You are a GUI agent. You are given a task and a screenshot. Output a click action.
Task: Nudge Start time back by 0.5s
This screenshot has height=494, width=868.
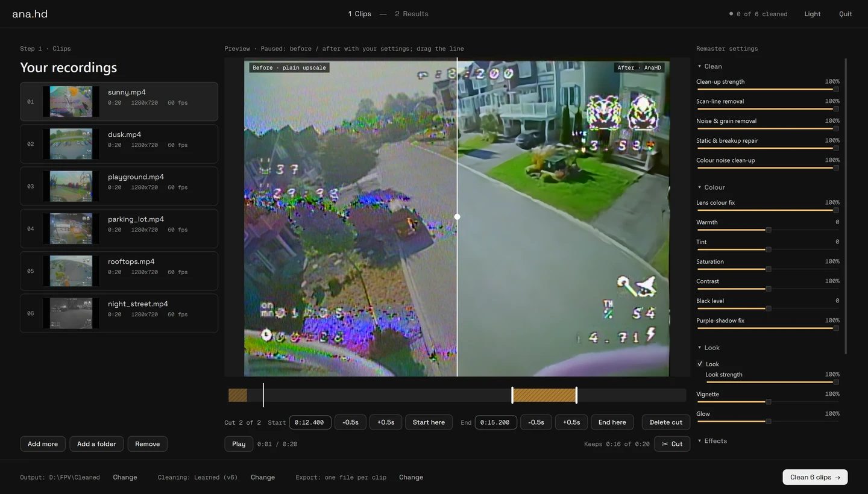350,422
